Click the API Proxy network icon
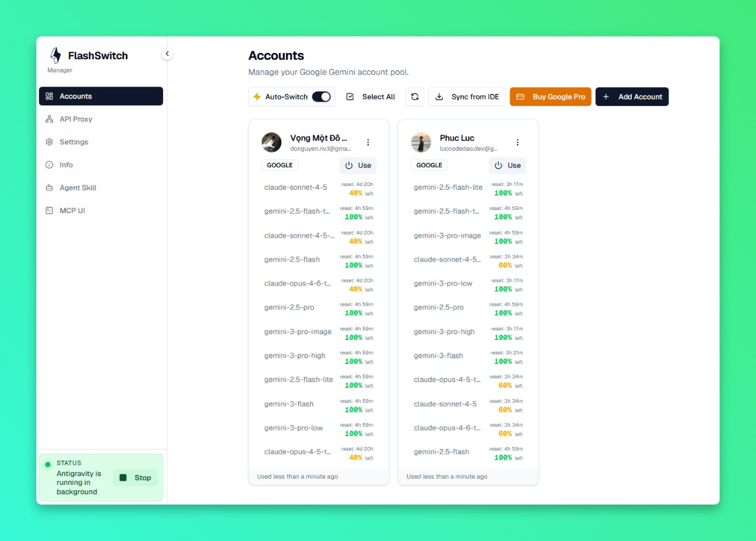 pyautogui.click(x=49, y=119)
